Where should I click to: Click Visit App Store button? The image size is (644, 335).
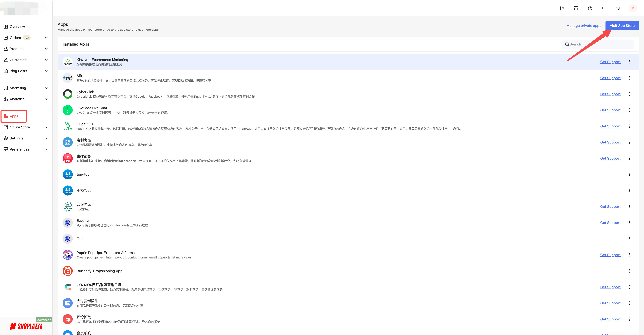pos(622,26)
